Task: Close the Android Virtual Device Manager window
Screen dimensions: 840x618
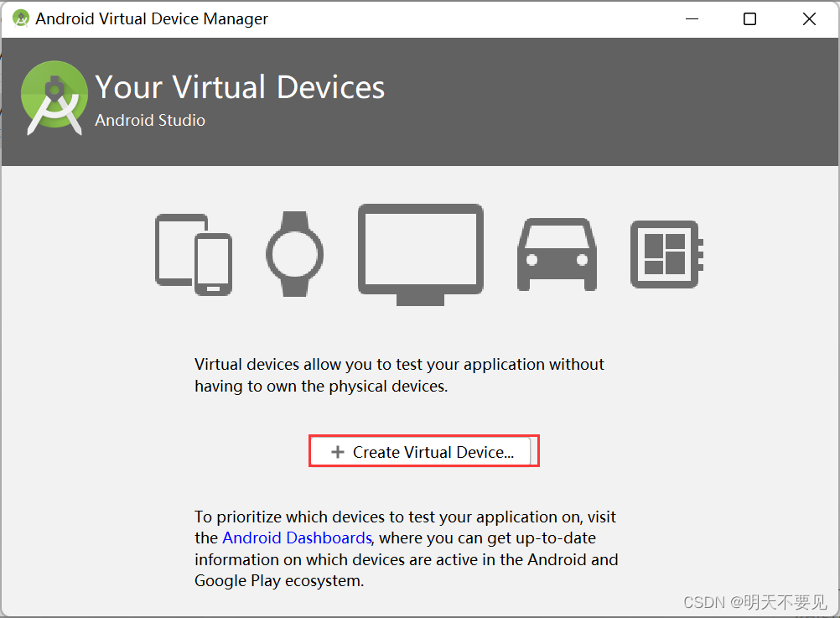Action: click(809, 18)
